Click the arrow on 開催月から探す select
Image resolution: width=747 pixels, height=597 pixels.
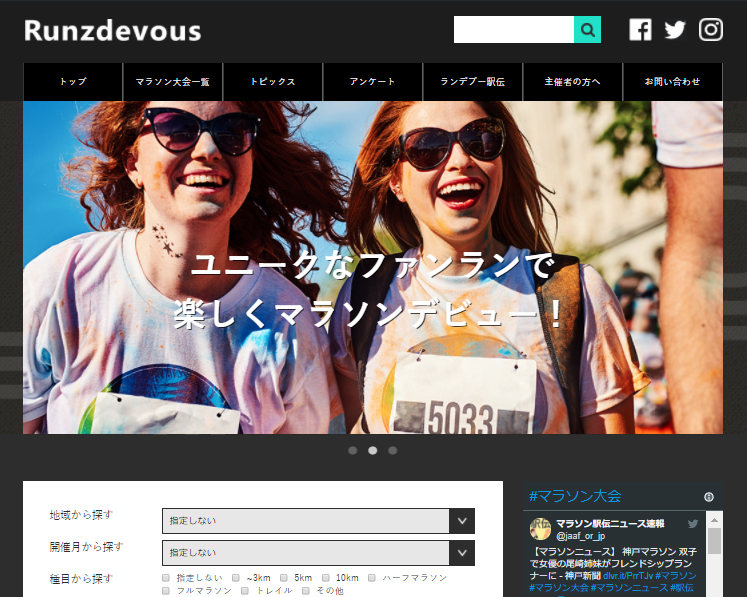pos(462,553)
